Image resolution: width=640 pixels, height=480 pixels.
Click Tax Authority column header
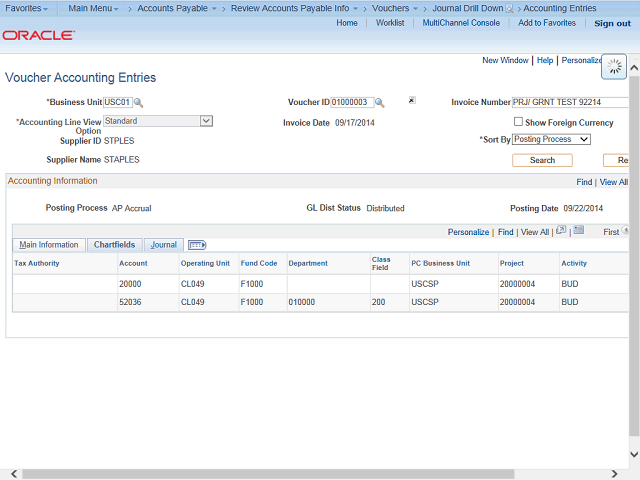click(x=37, y=263)
